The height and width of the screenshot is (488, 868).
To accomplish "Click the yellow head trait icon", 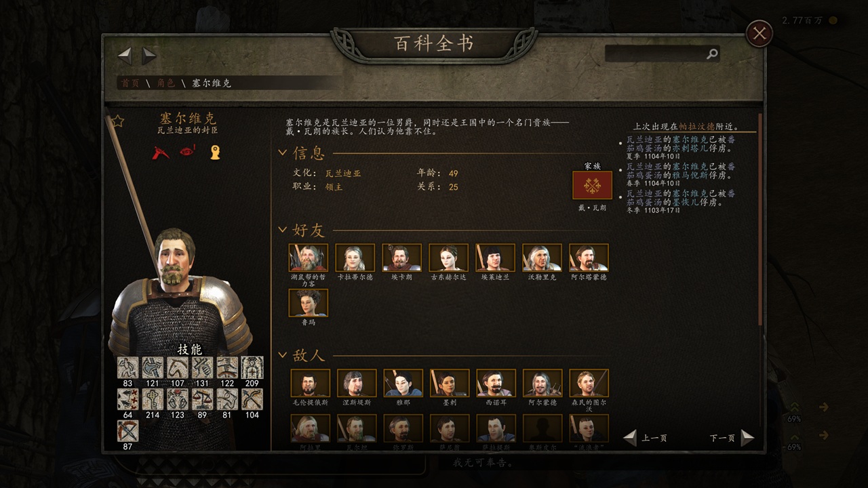I will pos(215,152).
